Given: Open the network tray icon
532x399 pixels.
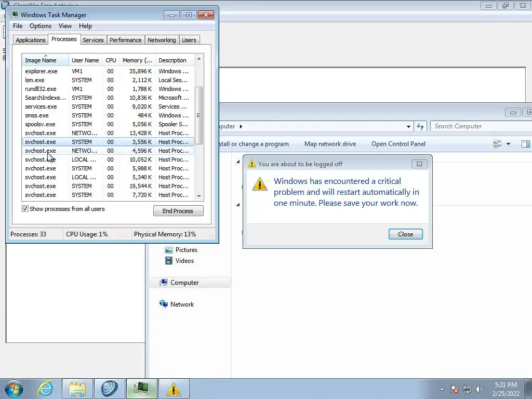Looking at the screenshot, I should click(x=467, y=389).
